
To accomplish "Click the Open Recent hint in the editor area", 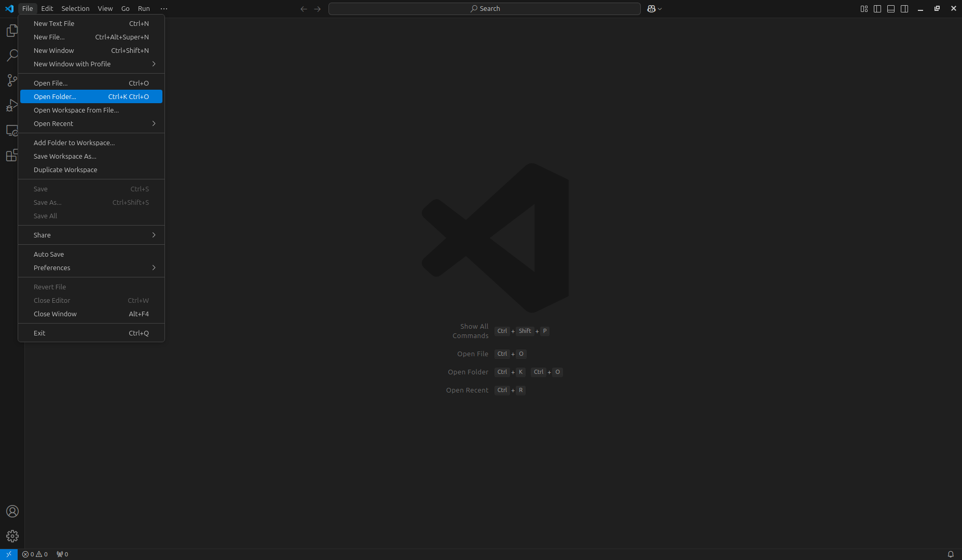I will 467,390.
